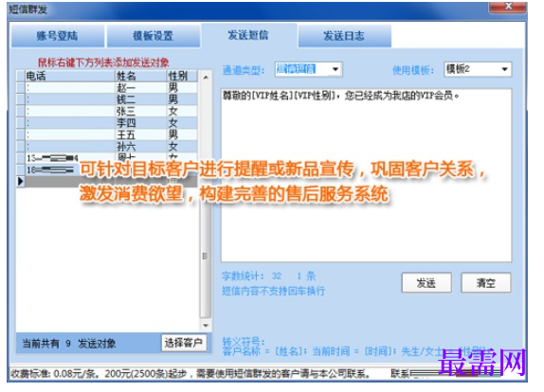Image resolution: width=544 pixels, height=392 pixels.
Task: Click the 发送 button
Action: pos(426,283)
